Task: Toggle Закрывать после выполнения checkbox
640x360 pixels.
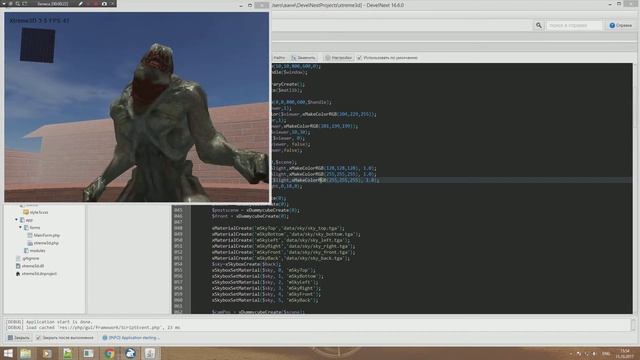Action: 38,338
